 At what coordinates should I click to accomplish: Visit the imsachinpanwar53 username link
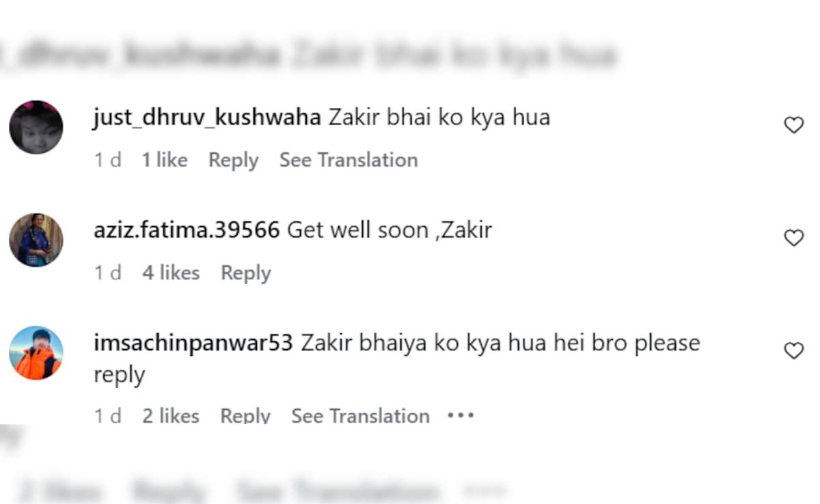pyautogui.click(x=193, y=343)
